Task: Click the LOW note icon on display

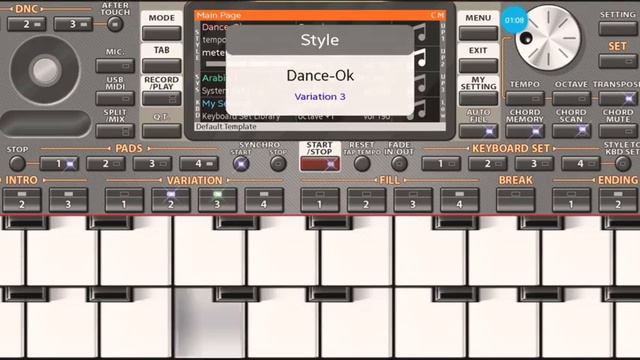Action: (x=420, y=109)
